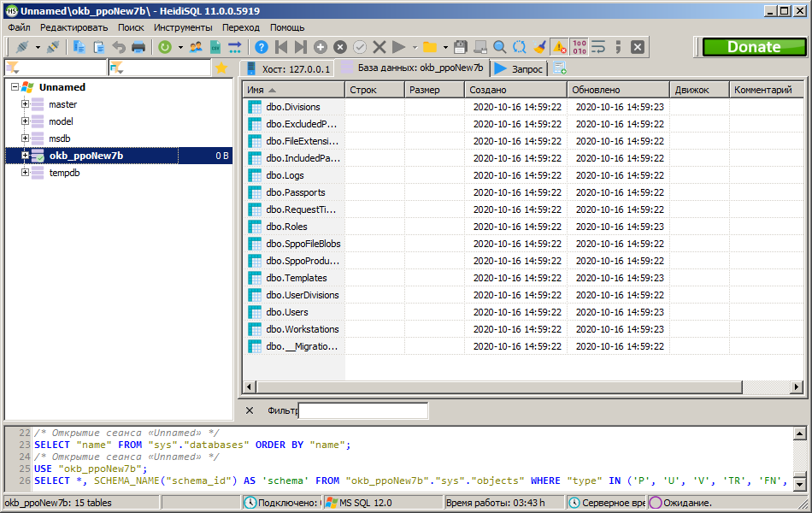
Task: Click the Refresh toolbar icon
Action: pyautogui.click(x=164, y=47)
